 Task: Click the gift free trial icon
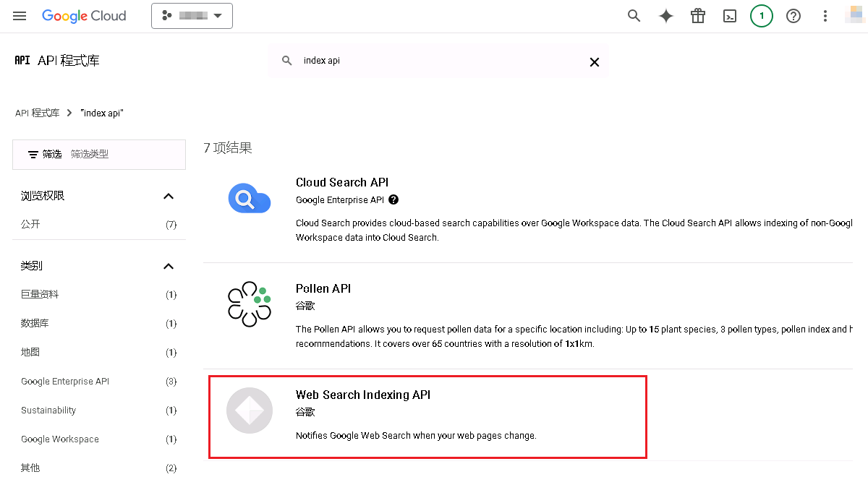coord(698,16)
